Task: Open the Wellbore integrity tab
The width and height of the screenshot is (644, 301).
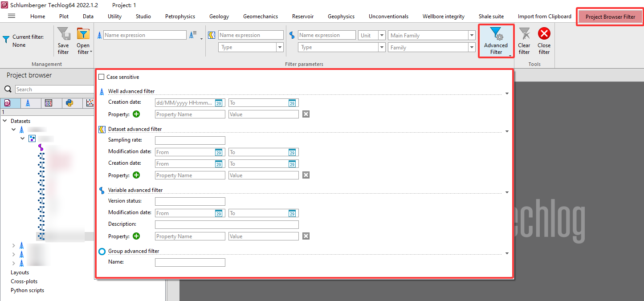Action: tap(444, 16)
